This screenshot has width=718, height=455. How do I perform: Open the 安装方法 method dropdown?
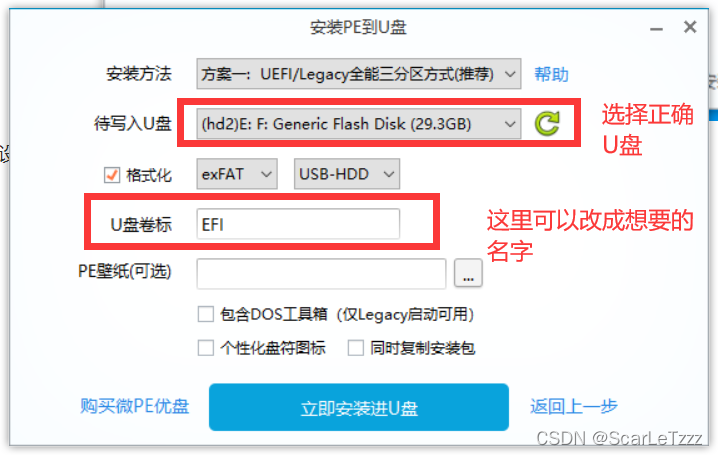pos(359,74)
